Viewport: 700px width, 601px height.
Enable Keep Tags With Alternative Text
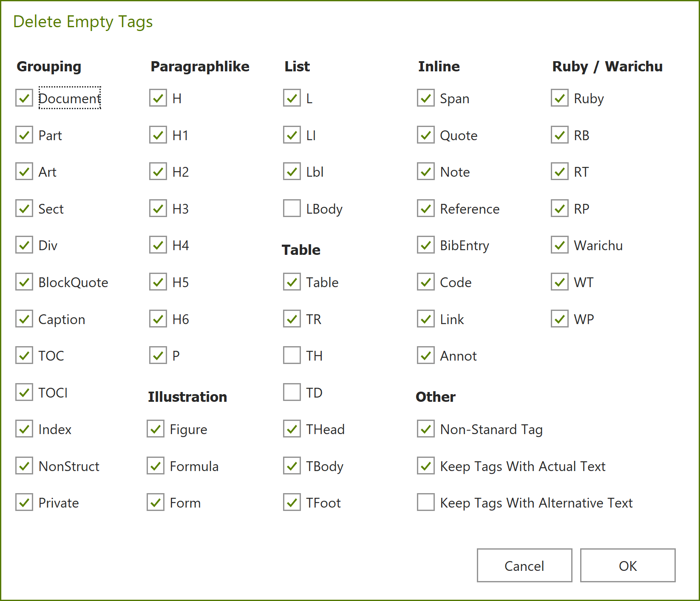click(425, 502)
